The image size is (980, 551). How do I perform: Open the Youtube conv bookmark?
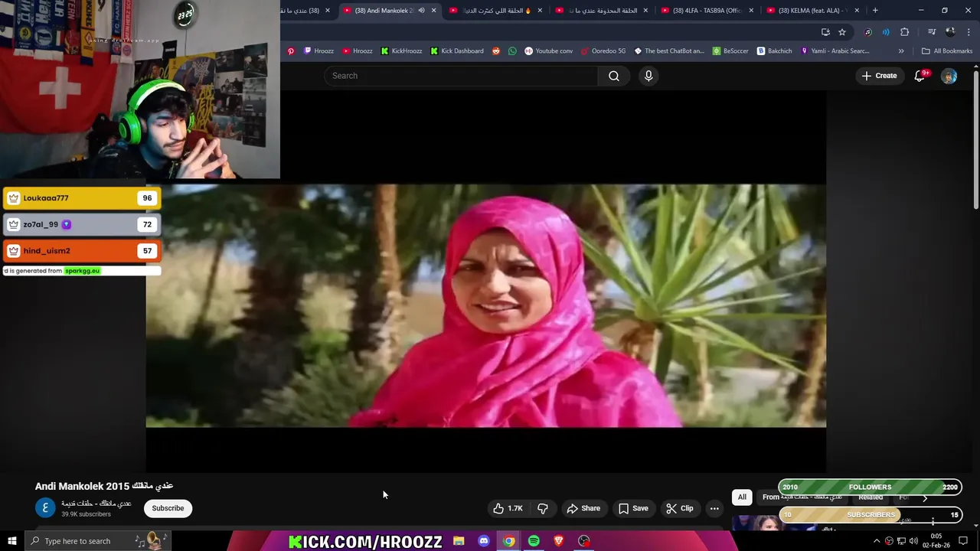coord(549,51)
